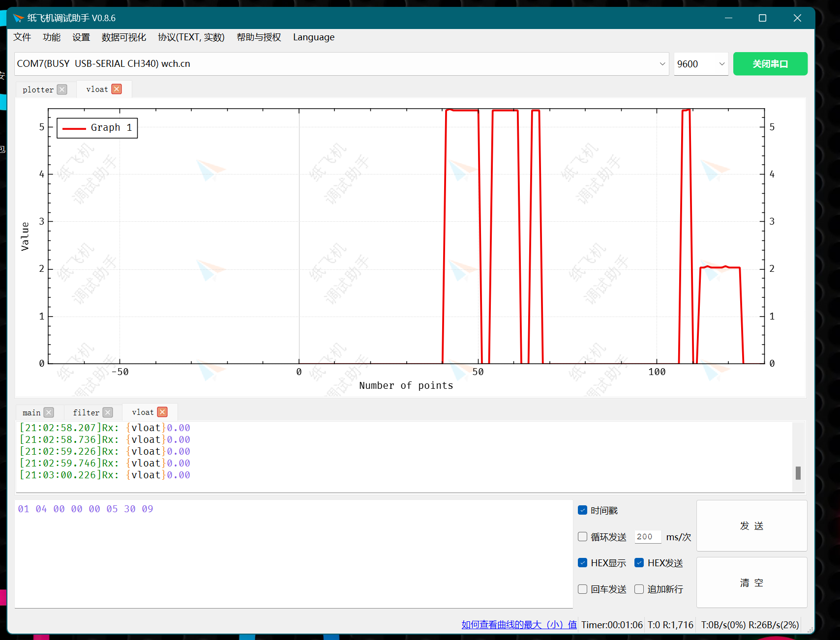This screenshot has width=840, height=640.
Task: Select the vloat tab in the log panel
Action: pos(143,412)
